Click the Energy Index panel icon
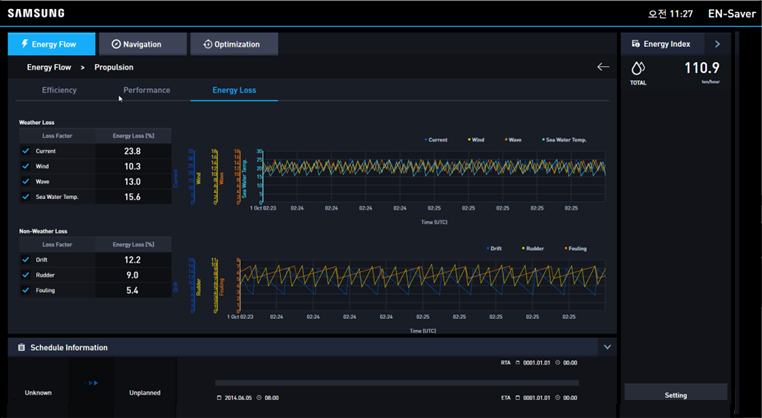 click(636, 44)
